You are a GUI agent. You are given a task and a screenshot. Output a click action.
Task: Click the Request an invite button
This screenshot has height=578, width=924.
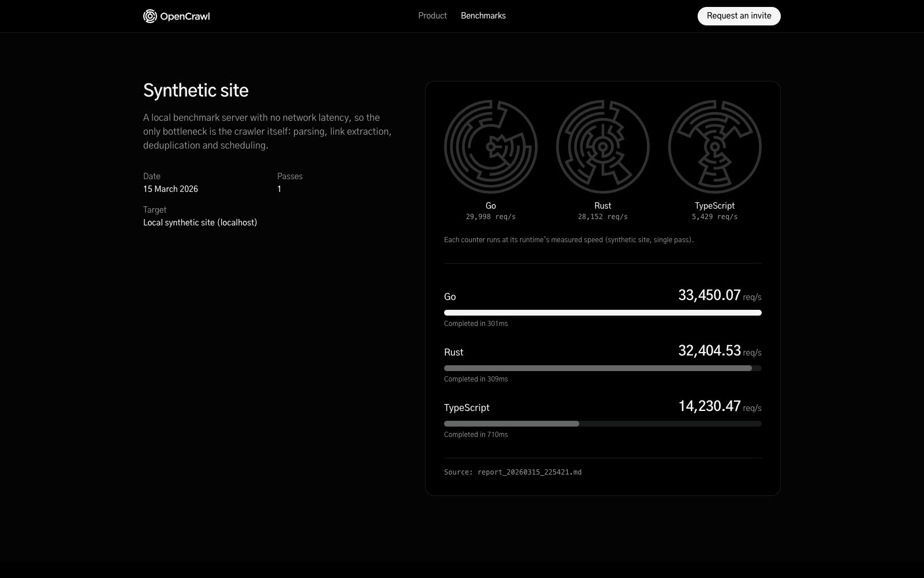pyautogui.click(x=739, y=16)
